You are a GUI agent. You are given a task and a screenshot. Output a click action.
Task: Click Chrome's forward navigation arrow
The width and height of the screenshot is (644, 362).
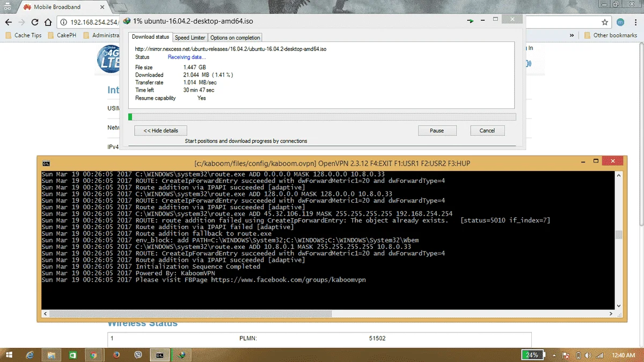21,23
